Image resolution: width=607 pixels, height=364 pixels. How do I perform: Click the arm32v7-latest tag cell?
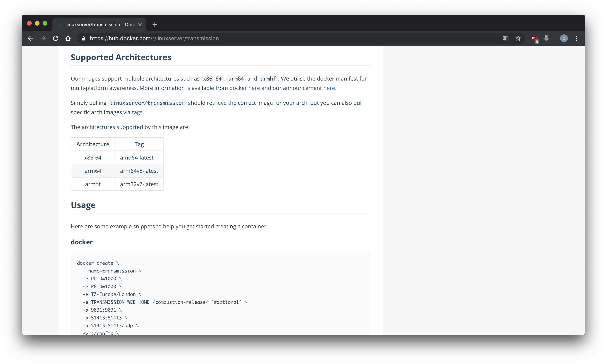pyautogui.click(x=139, y=184)
